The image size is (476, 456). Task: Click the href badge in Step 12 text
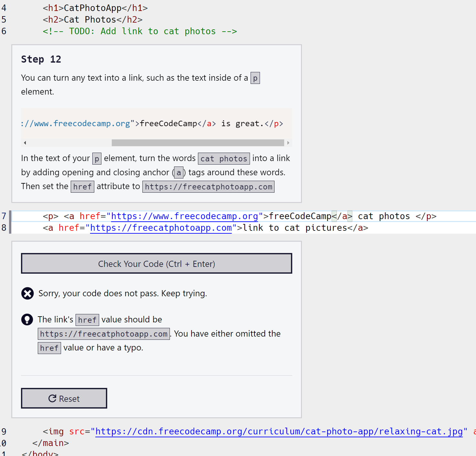82,187
